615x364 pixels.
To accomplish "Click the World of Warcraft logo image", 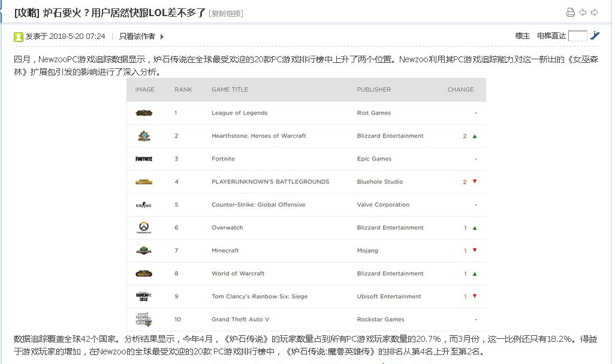I will 144,274.
